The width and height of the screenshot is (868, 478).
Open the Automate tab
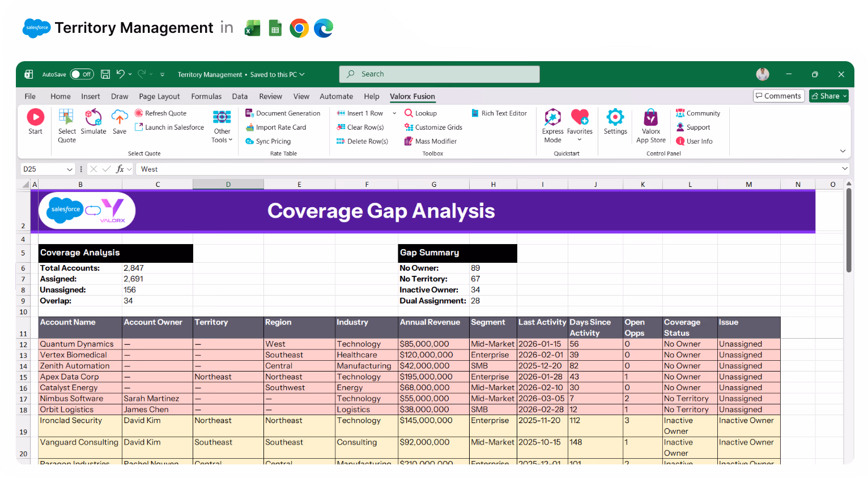coord(336,96)
